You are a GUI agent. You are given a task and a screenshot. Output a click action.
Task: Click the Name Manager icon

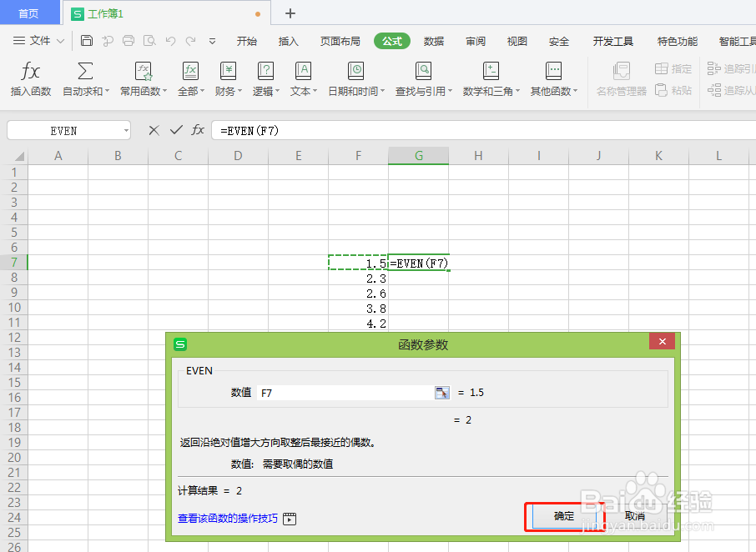[621, 71]
